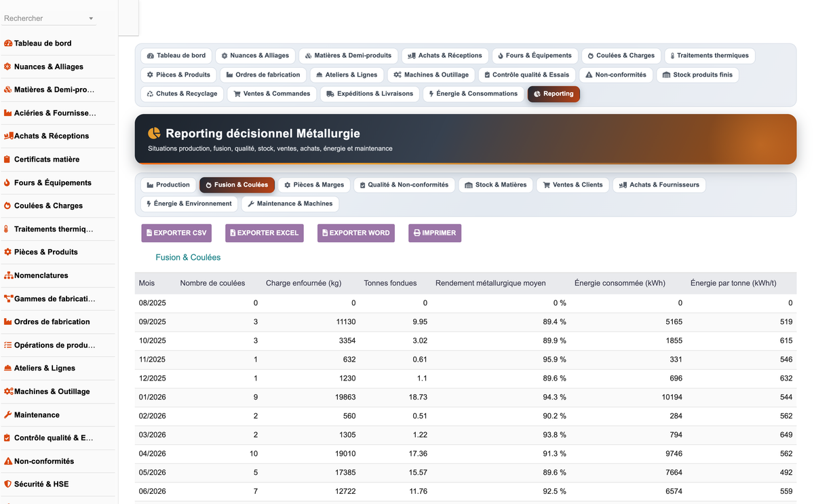Click the cart icon on Ventes & Clients tab
Image resolution: width=814 pixels, height=504 pixels.
click(546, 185)
